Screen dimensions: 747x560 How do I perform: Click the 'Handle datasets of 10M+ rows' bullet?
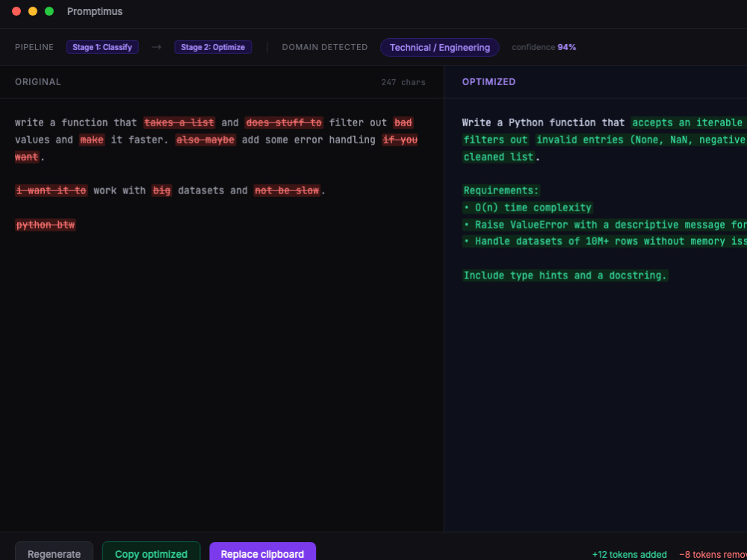[x=604, y=241]
